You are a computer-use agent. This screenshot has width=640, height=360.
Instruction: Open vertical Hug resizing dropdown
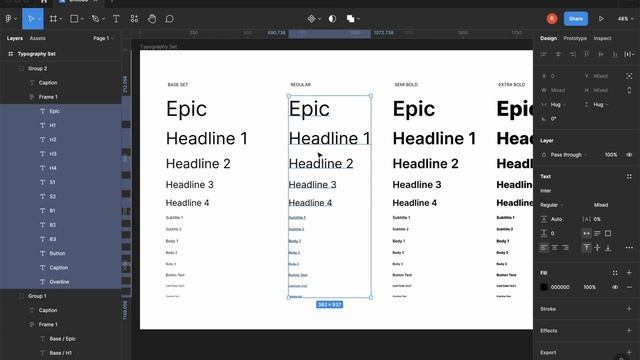pyautogui.click(x=600, y=104)
